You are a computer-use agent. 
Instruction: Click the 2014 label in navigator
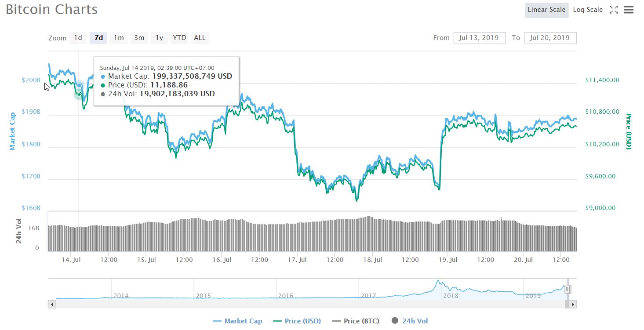(x=121, y=295)
